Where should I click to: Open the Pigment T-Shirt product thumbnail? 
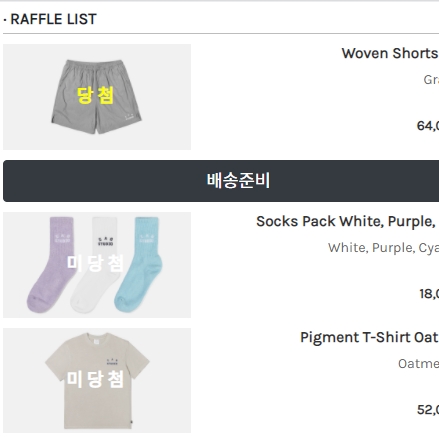pos(97,380)
